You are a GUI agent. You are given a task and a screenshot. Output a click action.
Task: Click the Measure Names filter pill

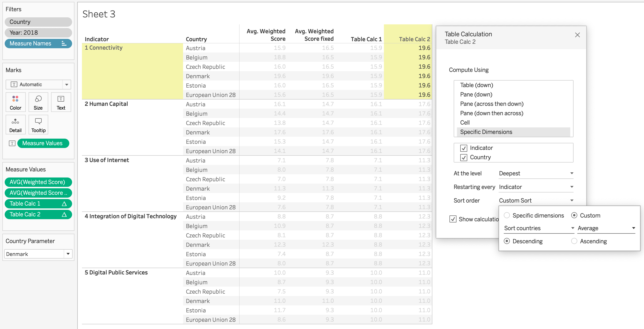38,44
